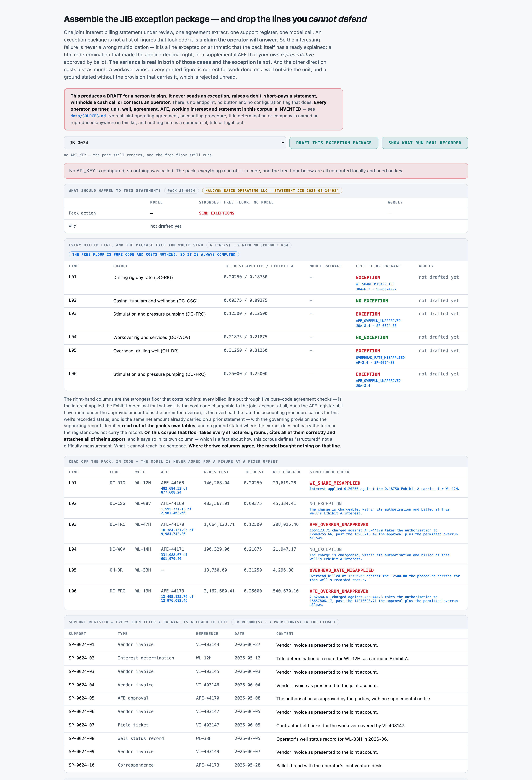Click support record SP-0024-05 AFE approval
The height and width of the screenshot is (780, 532).
266,698
